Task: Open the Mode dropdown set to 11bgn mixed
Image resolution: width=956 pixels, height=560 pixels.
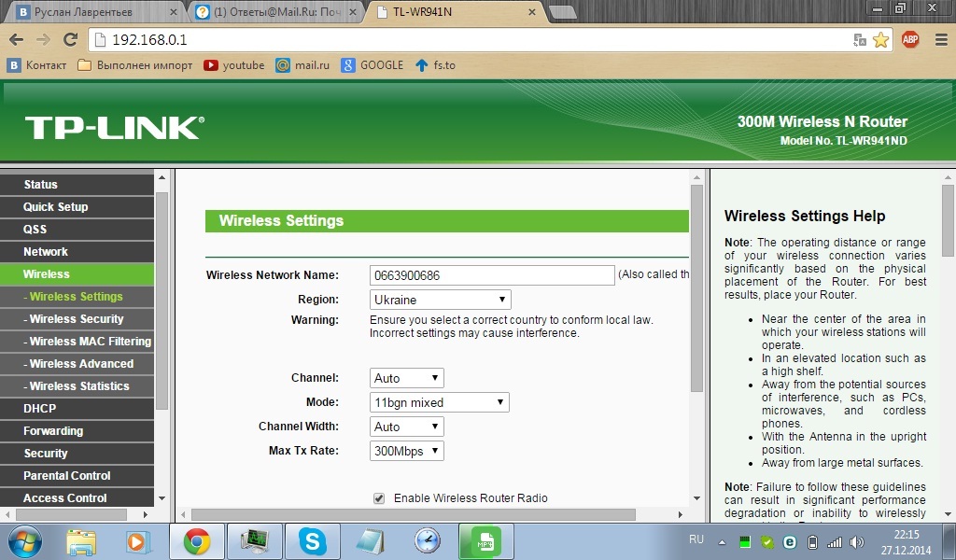Action: point(440,402)
